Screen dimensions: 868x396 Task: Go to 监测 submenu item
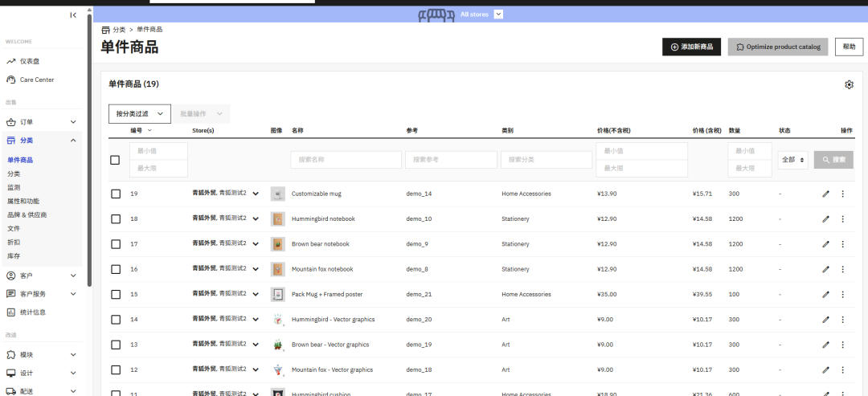14,187
